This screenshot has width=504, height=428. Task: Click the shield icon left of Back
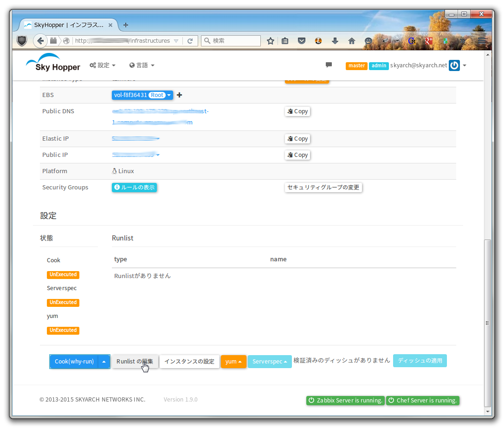[22, 41]
